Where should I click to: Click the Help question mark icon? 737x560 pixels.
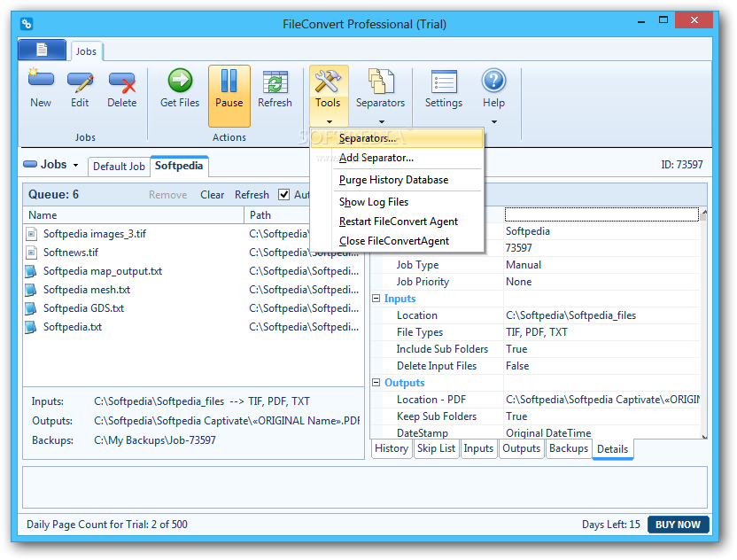pos(493,81)
